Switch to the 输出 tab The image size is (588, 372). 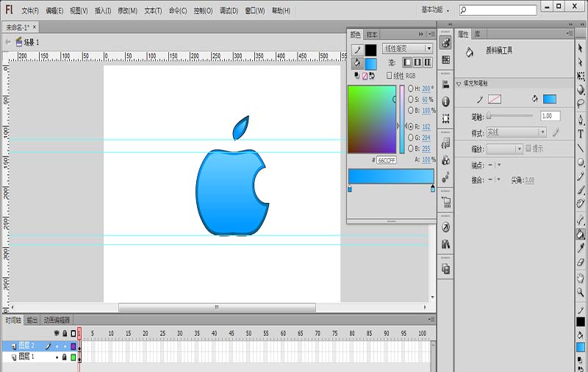coord(32,320)
